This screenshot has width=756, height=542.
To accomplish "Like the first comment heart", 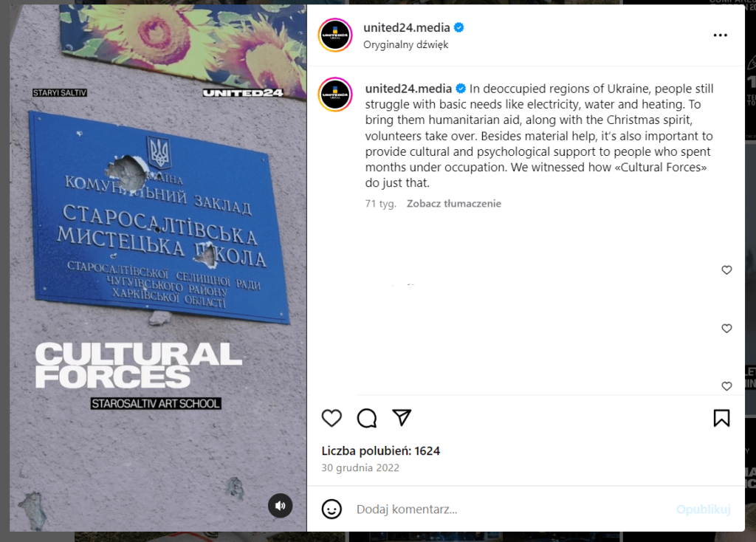I will [x=726, y=270].
